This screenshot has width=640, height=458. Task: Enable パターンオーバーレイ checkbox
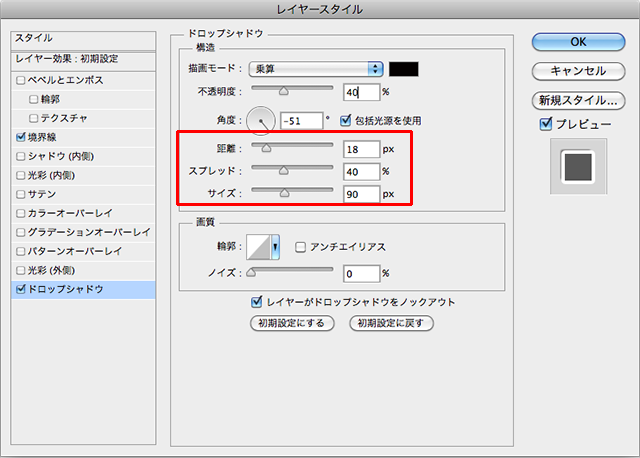pyautogui.click(x=20, y=251)
